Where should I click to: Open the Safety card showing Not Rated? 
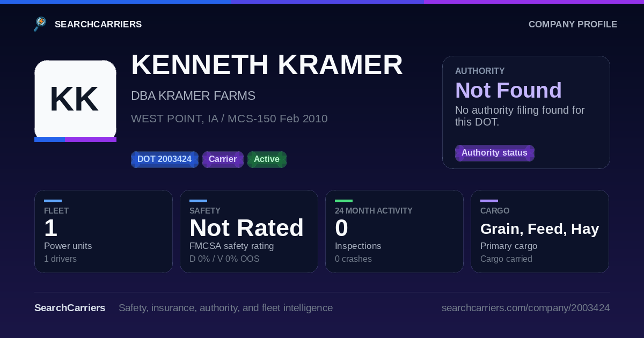coord(249,231)
